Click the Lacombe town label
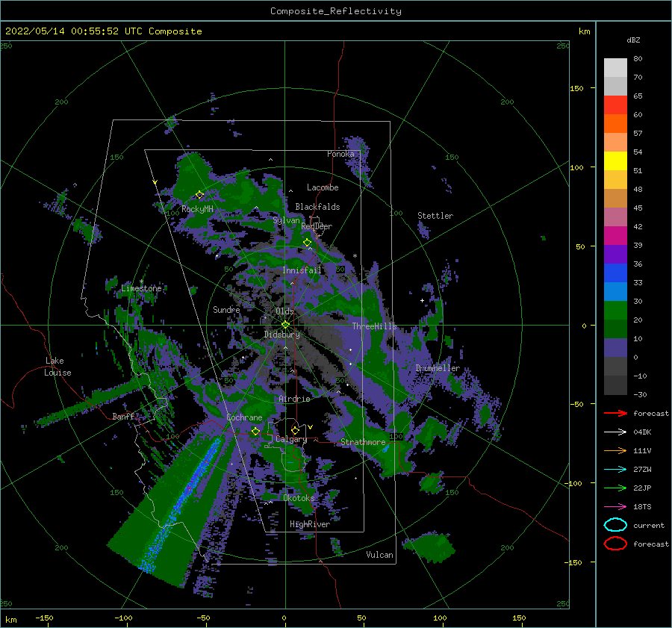 [323, 187]
